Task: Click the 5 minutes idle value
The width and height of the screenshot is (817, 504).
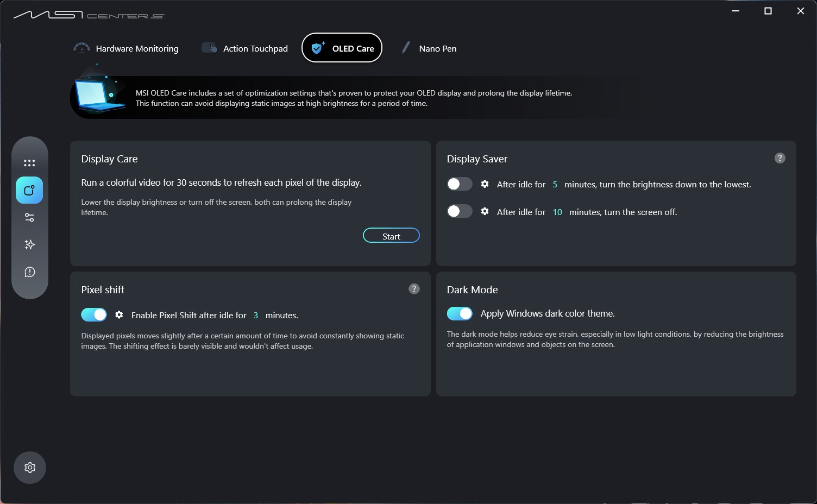Action: [555, 185]
